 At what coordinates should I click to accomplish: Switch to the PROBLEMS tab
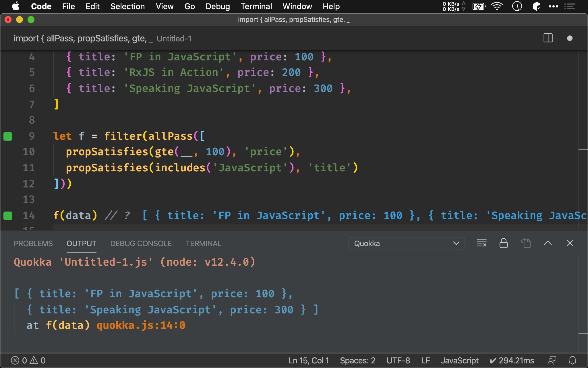tap(33, 244)
